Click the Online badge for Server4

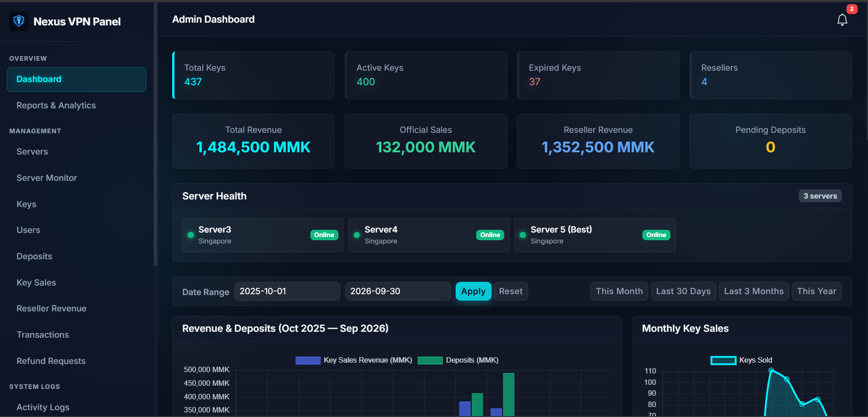[490, 235]
